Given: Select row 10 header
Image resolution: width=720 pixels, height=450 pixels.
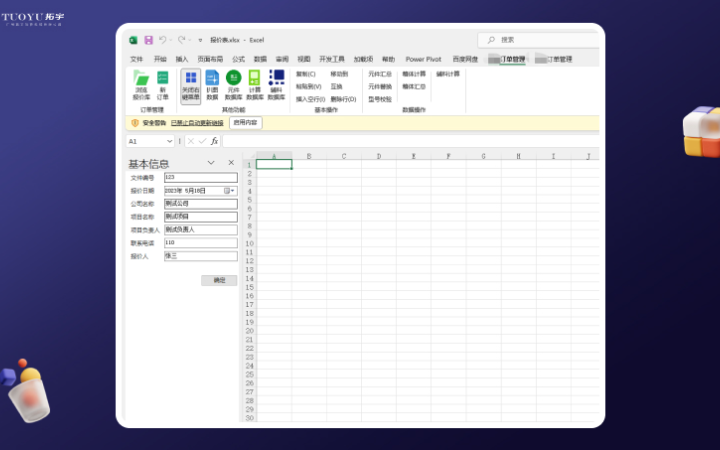Looking at the screenshot, I should tap(249, 243).
